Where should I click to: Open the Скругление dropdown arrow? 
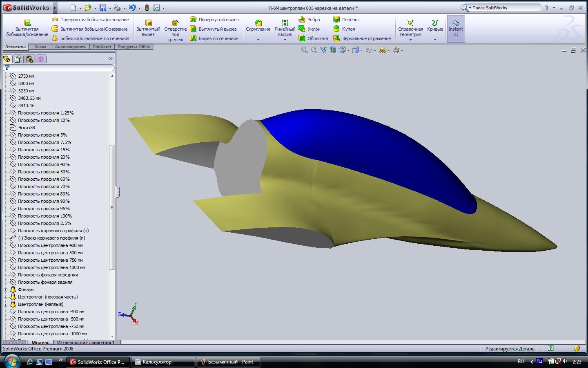[x=258, y=40]
